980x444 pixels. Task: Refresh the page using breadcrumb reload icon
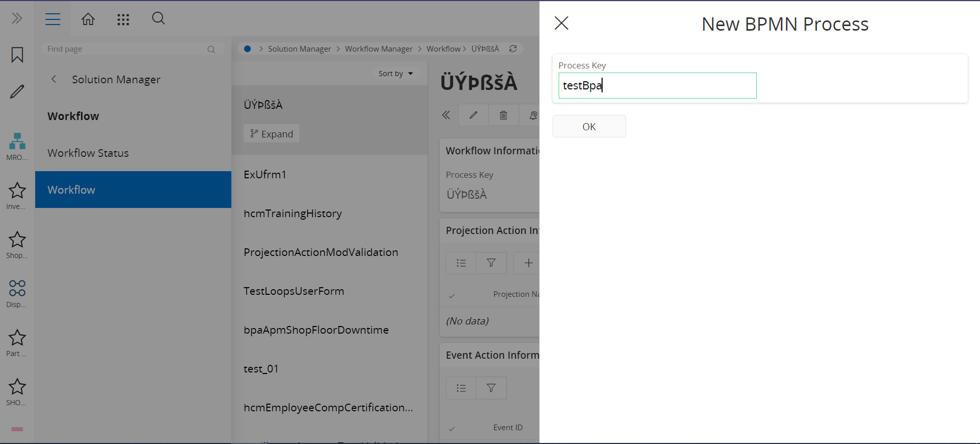tap(513, 49)
